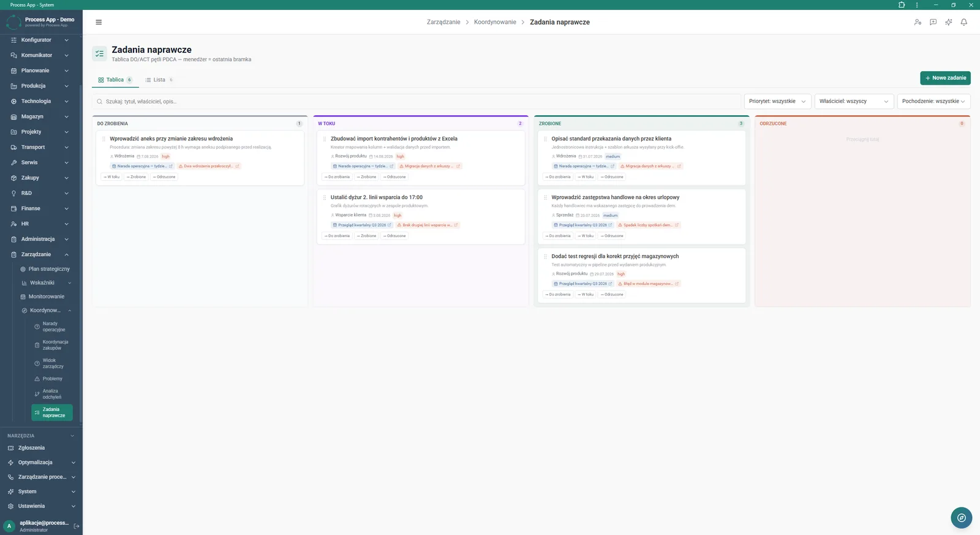Click the Serwis wrench icon in sidebar
980x535 pixels.
tap(13, 162)
